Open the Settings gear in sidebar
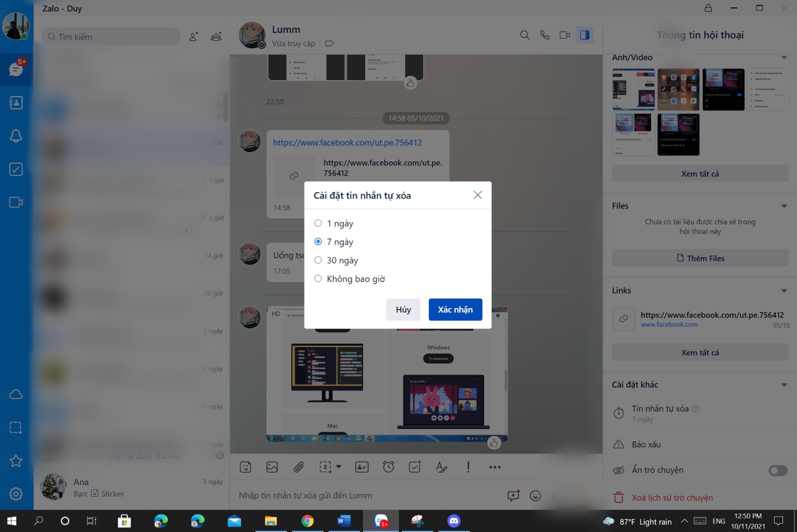 (x=16, y=494)
